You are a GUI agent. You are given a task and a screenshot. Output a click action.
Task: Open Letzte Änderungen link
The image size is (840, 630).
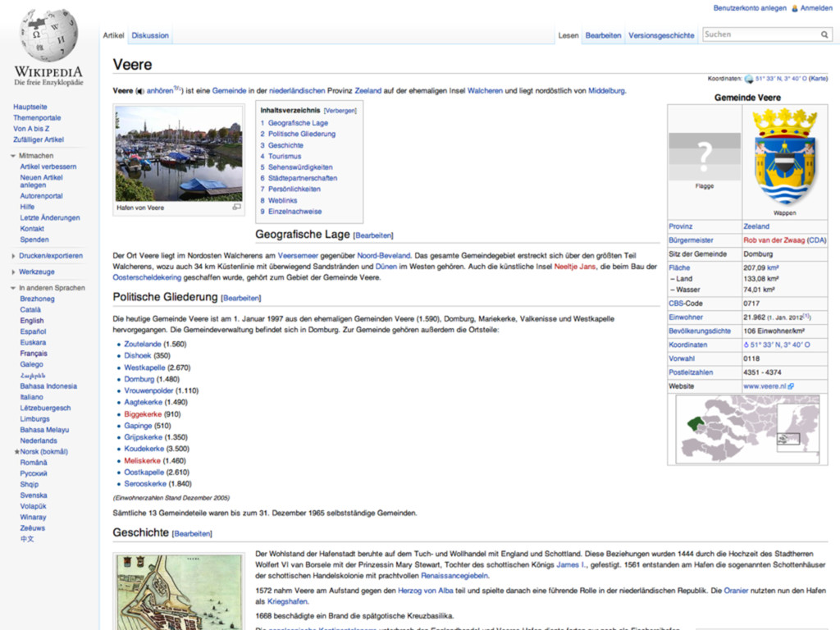[50, 218]
